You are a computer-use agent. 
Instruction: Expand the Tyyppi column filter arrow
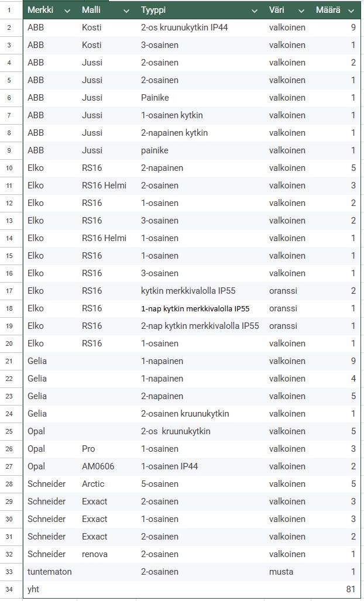(x=254, y=11)
